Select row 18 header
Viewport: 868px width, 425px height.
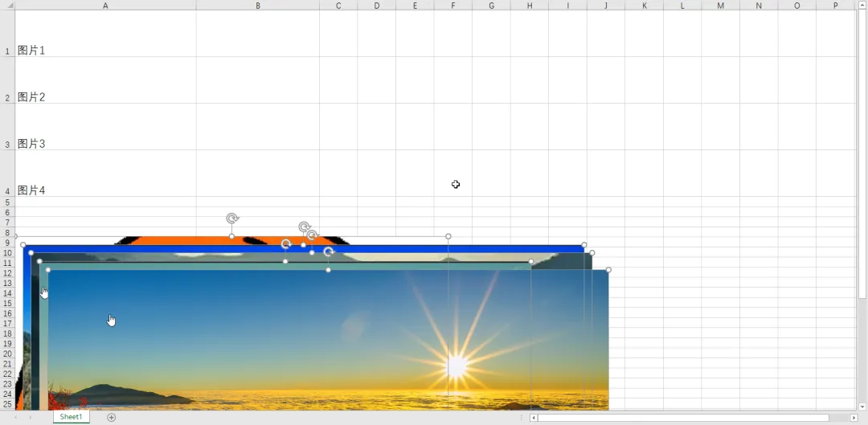click(7, 333)
